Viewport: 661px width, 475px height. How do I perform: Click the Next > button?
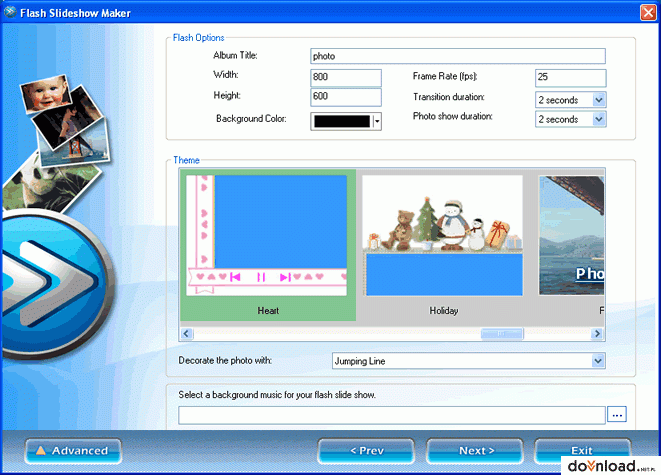coord(475,451)
